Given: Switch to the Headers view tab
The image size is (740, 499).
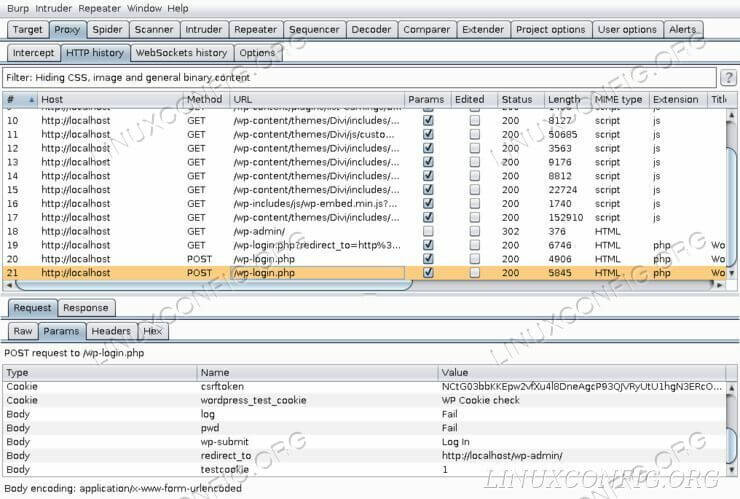Looking at the screenshot, I should (111, 331).
